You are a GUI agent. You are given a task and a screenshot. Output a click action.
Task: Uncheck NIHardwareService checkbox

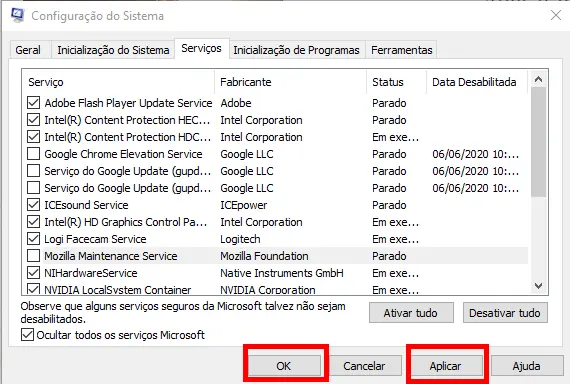[33, 273]
